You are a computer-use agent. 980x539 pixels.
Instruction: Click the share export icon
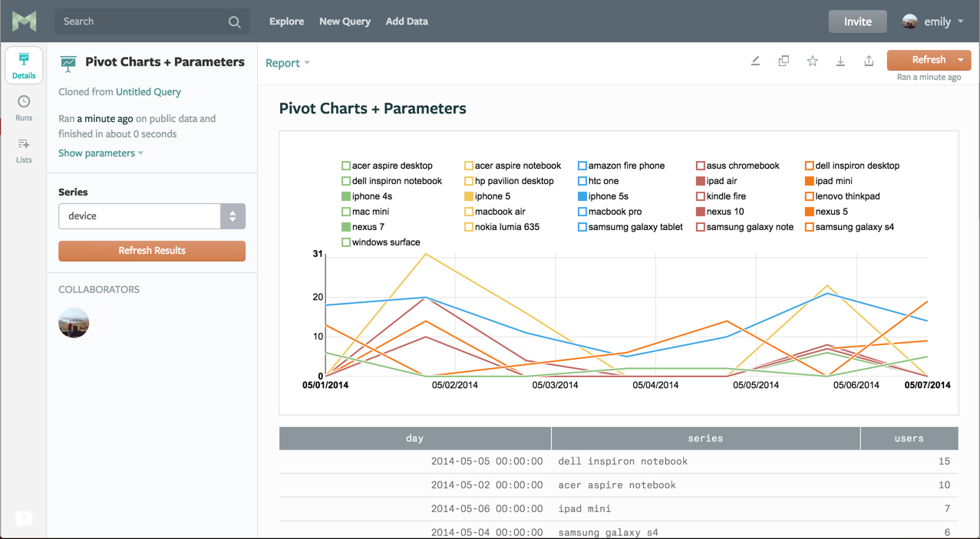coord(869,61)
